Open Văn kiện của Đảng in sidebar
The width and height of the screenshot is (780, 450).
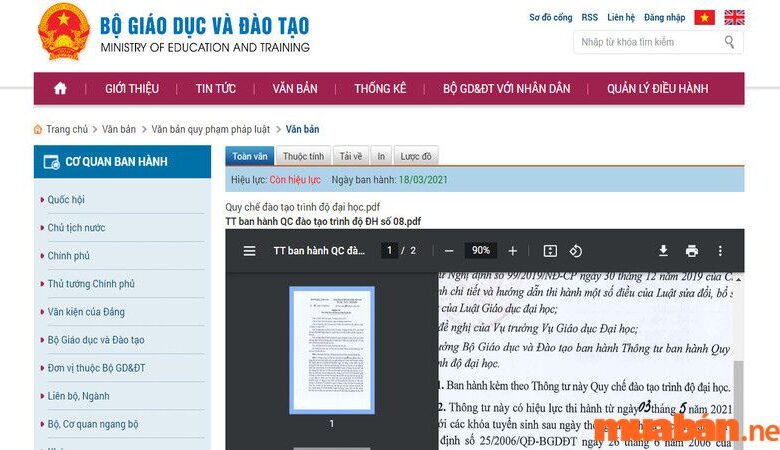(x=86, y=312)
